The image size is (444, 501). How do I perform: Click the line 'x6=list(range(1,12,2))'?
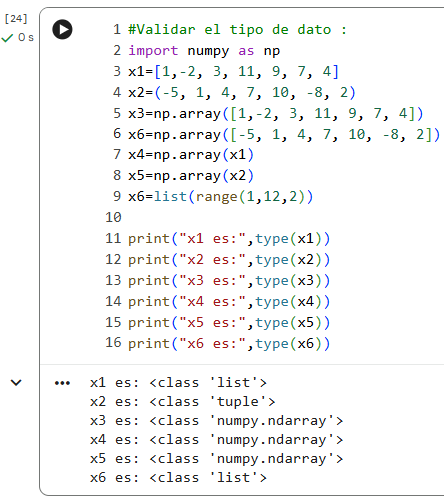click(x=221, y=197)
